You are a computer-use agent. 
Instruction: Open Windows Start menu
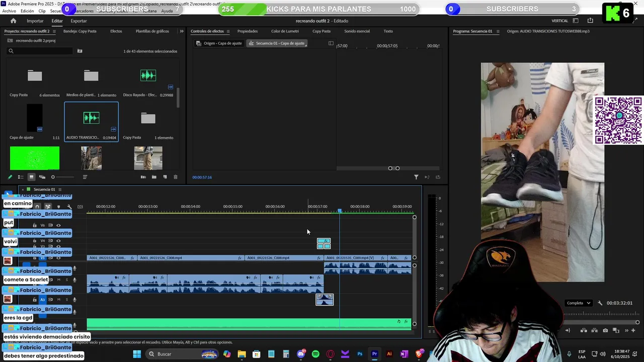pos(137,354)
